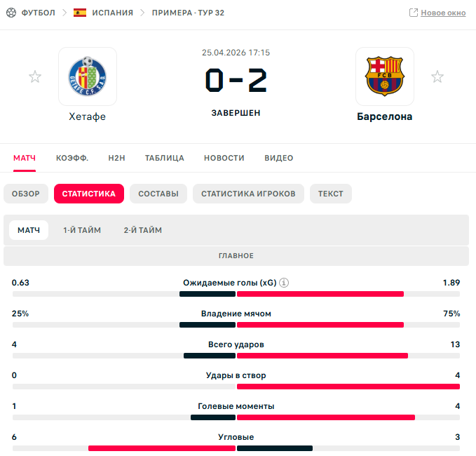The width and height of the screenshot is (476, 456).
Task: Click the football icon in breadcrumb
Action: [x=11, y=13]
